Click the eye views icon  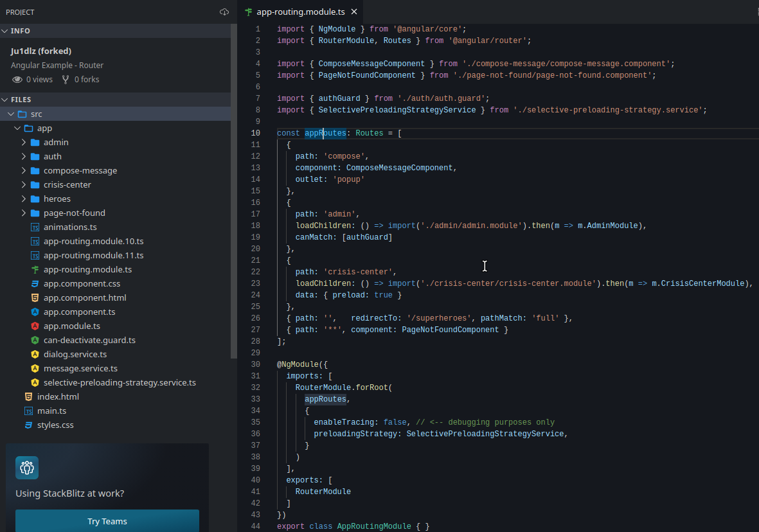tap(17, 80)
